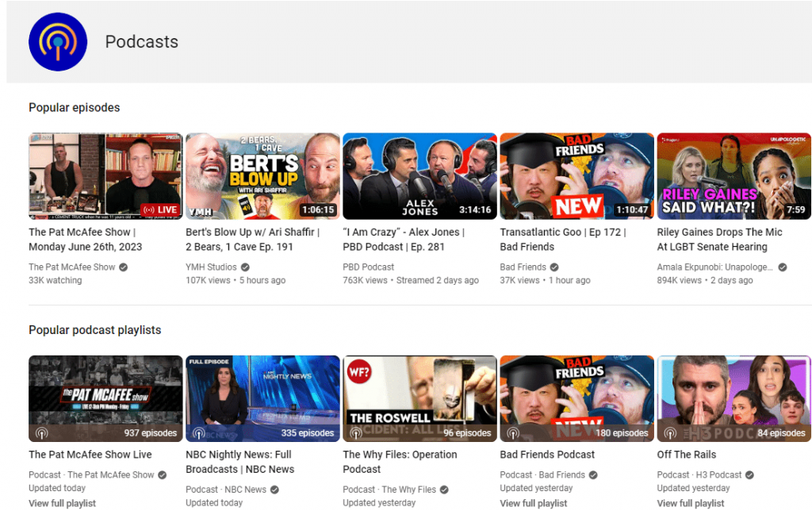Open 'The Pat McAfee Show Live' playlist title
The height and width of the screenshot is (511, 812).
[x=90, y=455]
